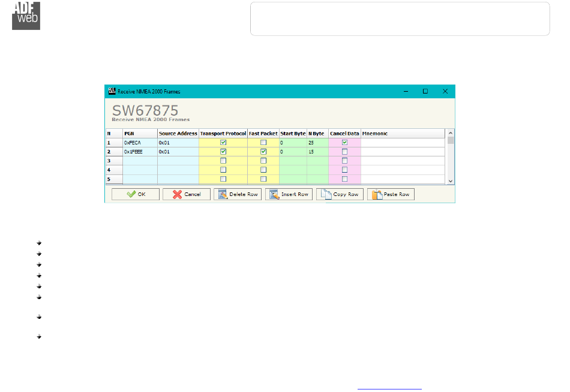Click the Mnemonic cell in row 2

coord(403,152)
